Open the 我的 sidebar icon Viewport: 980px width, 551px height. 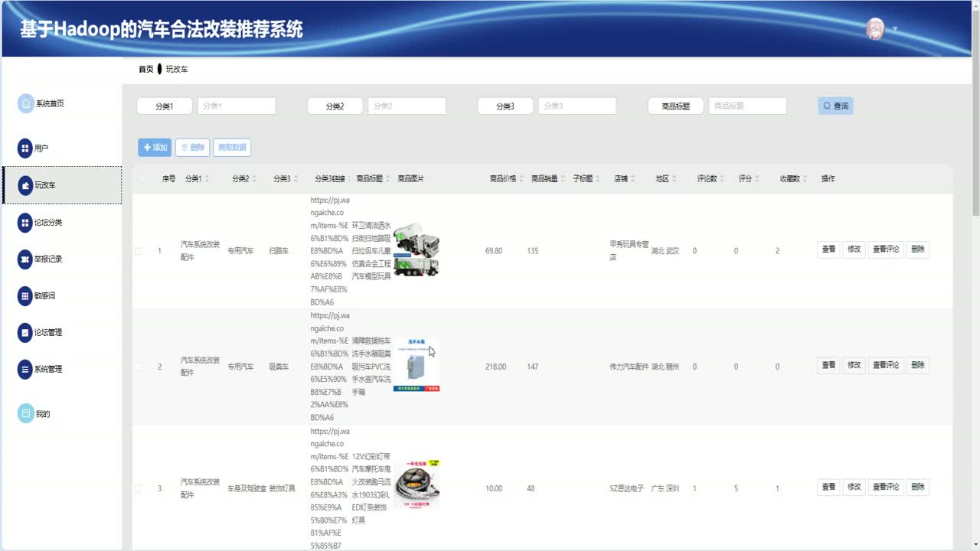click(25, 414)
